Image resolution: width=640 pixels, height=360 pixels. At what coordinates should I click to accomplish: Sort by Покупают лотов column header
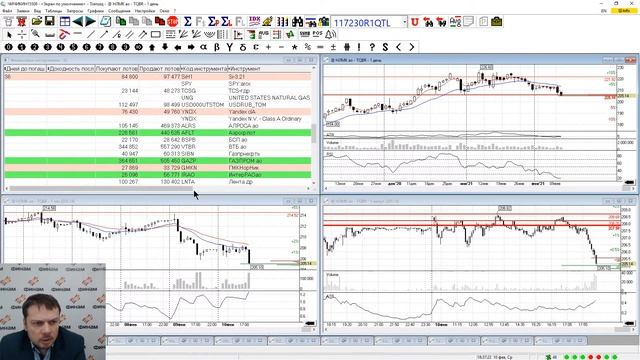tap(116, 69)
